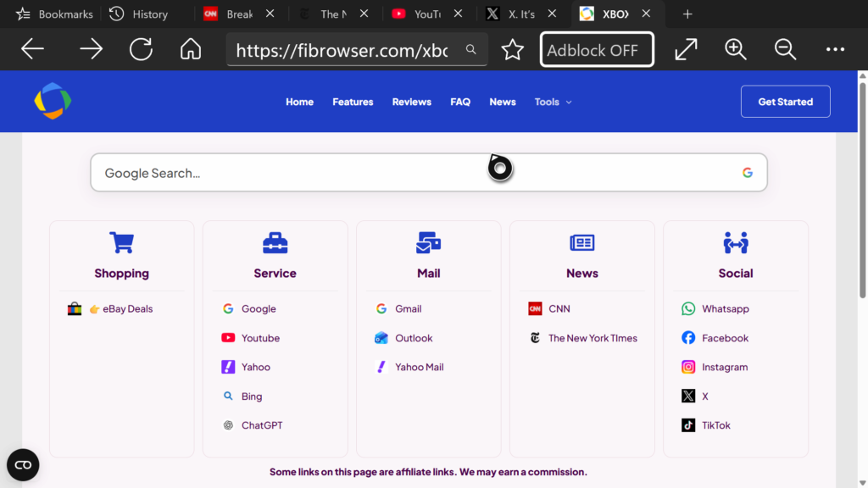Click the round glasses icon button at bottom left

(23, 465)
